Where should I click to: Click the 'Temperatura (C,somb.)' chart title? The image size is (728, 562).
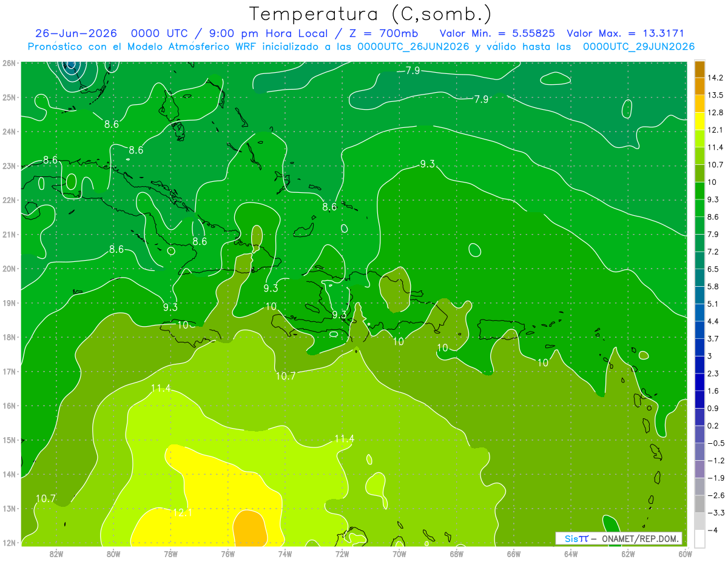(371, 14)
